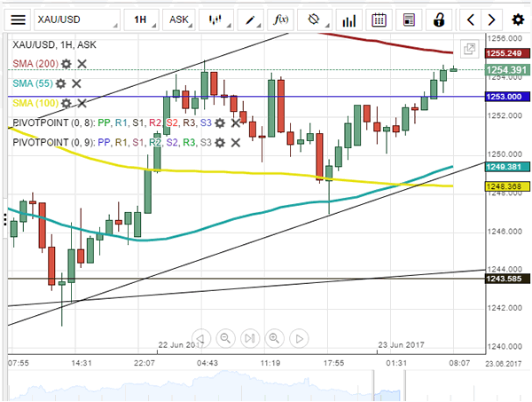Expand the XAU/USD instrument dropdown
This screenshot has width=532, height=402.
(x=77, y=19)
